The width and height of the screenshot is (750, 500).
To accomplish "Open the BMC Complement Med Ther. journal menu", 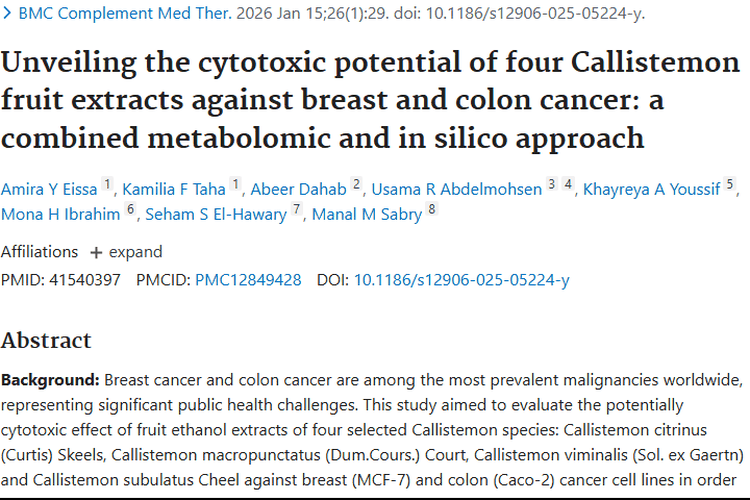I will coord(124,14).
